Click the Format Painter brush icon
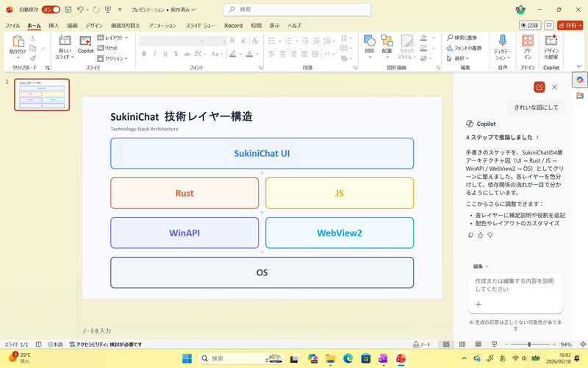The width and height of the screenshot is (588, 368). coord(33,58)
